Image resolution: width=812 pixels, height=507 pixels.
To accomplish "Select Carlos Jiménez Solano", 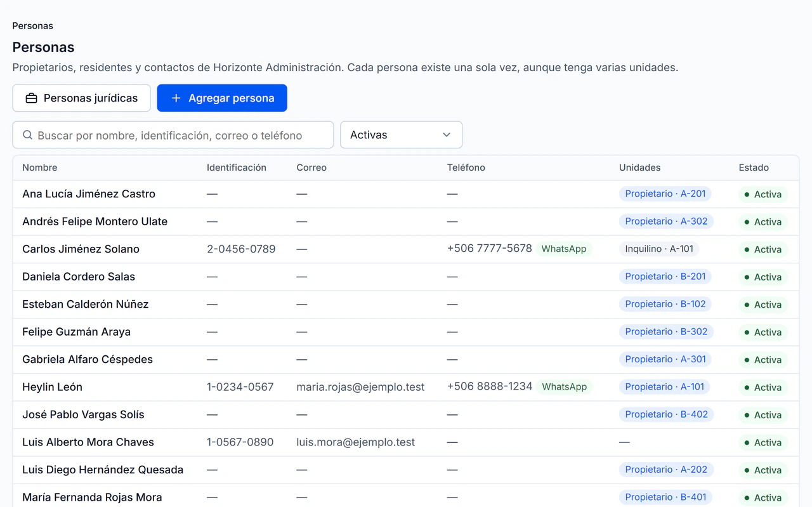I will (81, 249).
